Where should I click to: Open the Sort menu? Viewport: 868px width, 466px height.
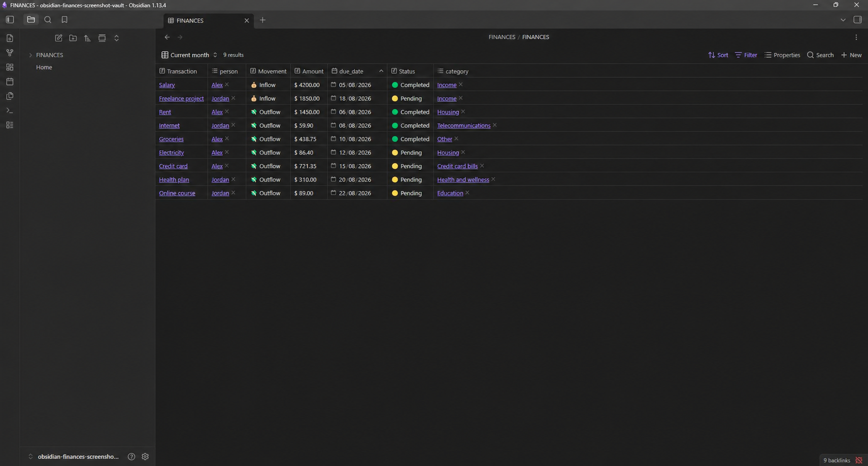tap(718, 55)
